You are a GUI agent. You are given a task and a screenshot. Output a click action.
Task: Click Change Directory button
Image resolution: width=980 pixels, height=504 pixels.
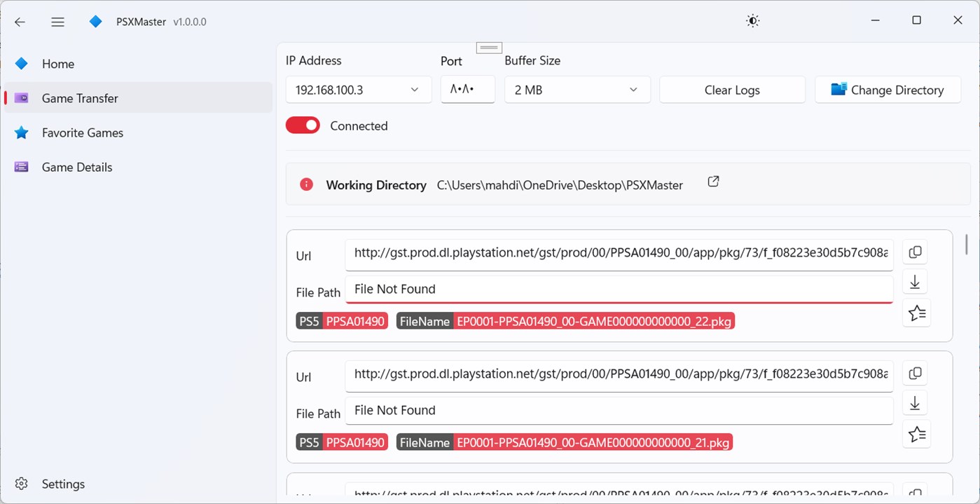point(888,90)
